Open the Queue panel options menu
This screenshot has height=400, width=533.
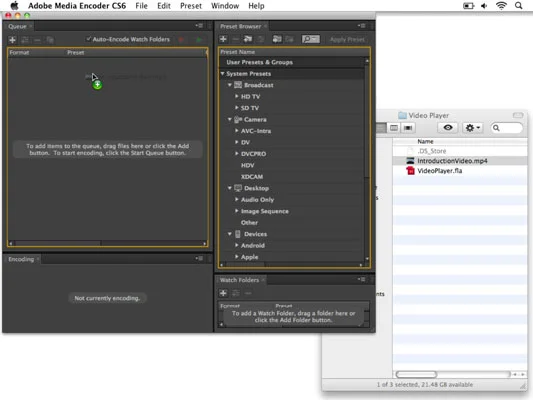tap(199, 26)
